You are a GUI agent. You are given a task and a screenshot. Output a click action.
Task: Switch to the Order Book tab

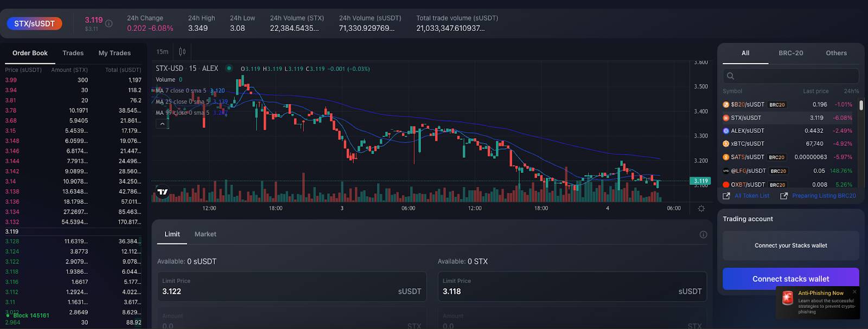[x=30, y=53]
